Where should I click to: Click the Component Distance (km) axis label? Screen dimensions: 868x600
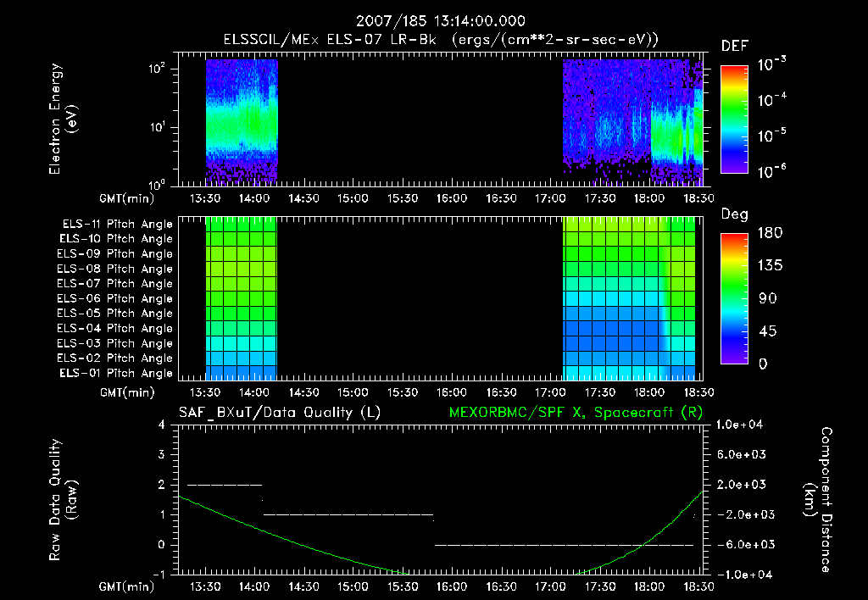pyautogui.click(x=818, y=500)
